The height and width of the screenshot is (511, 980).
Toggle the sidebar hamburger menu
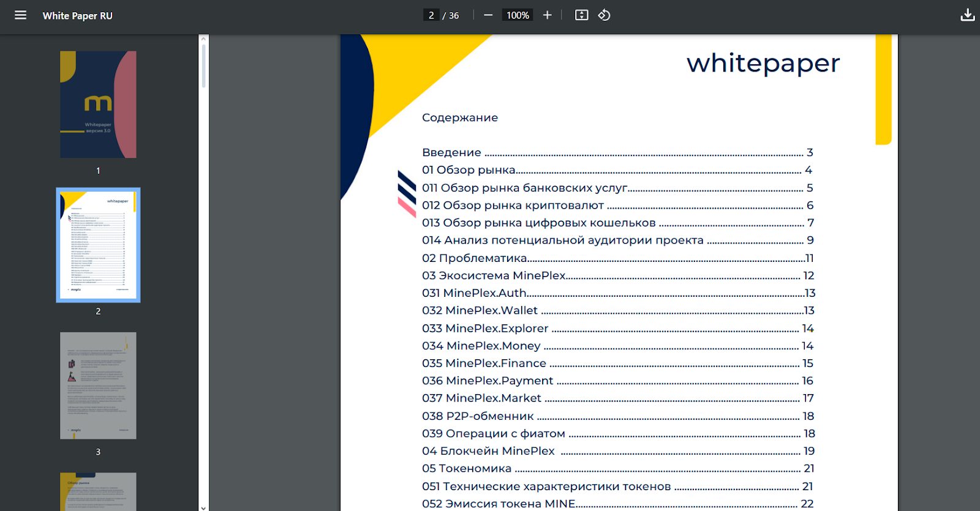20,15
